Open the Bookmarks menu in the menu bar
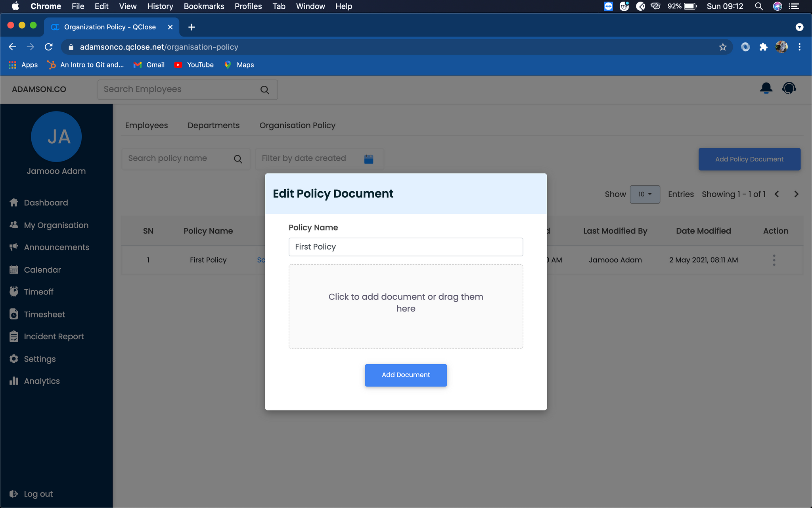The height and width of the screenshot is (508, 812). (204, 6)
